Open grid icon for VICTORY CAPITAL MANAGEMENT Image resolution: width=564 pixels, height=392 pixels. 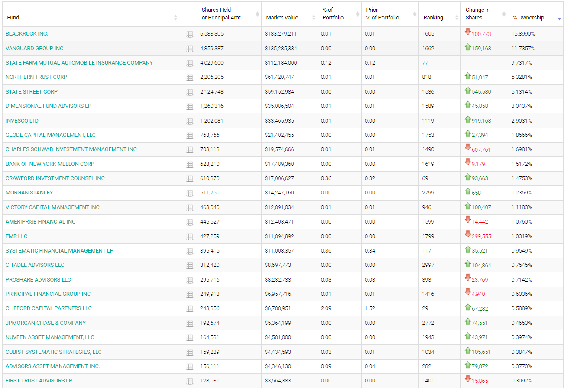(189, 208)
